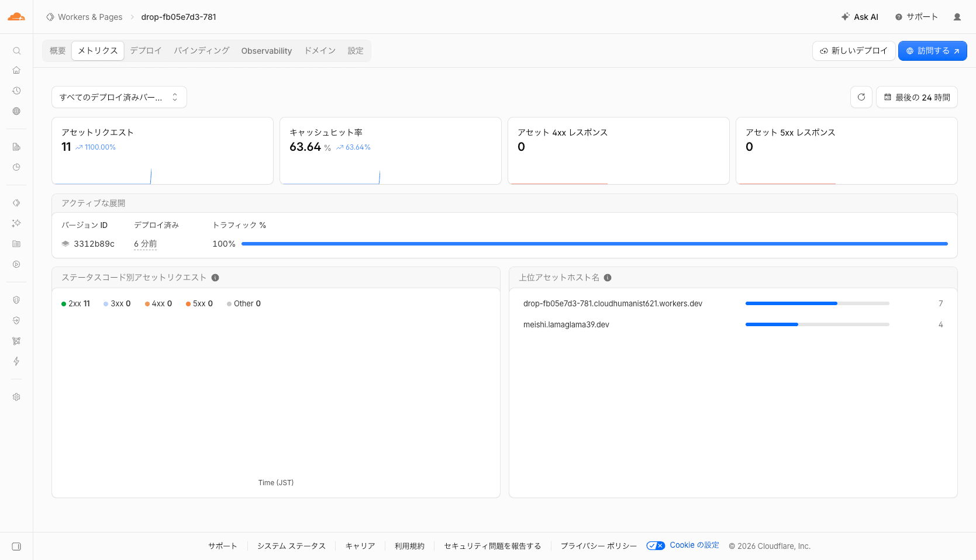Screen dimensions: 976x560
Task: Click Workers & Pages breadcrumb link
Action: point(90,17)
